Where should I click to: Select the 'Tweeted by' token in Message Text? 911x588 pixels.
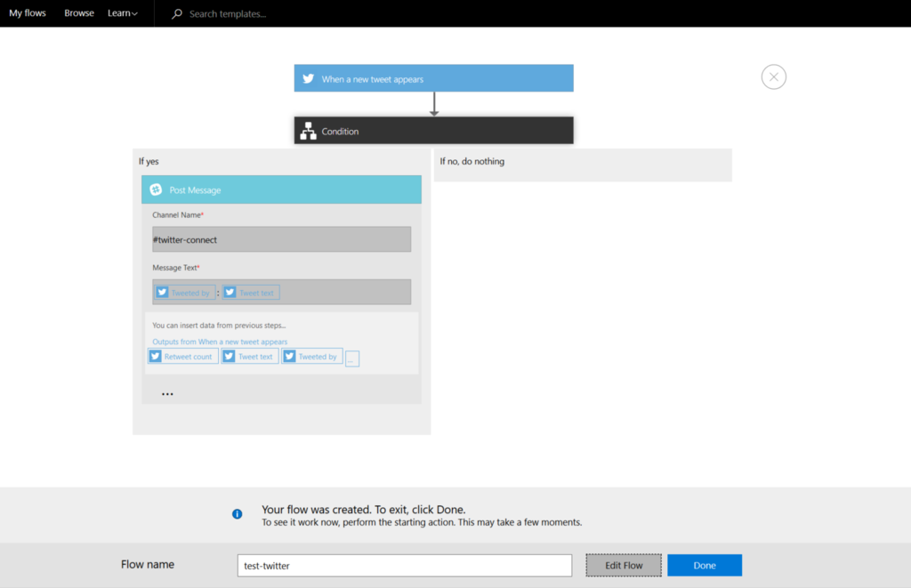[185, 293]
